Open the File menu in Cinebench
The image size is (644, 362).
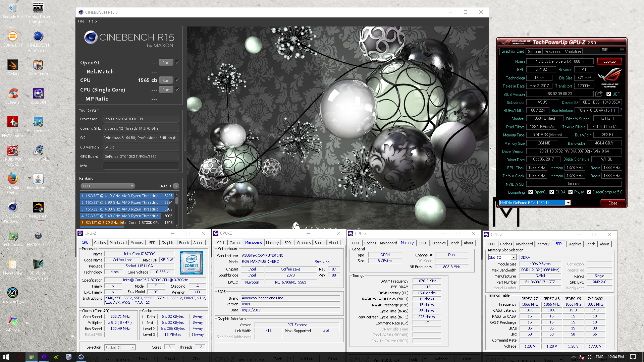point(81,21)
